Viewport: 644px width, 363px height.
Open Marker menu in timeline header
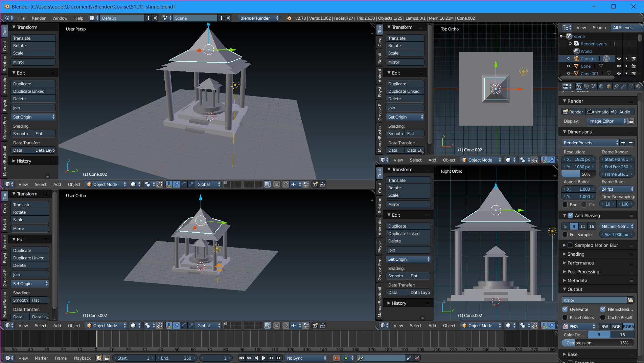point(41,358)
